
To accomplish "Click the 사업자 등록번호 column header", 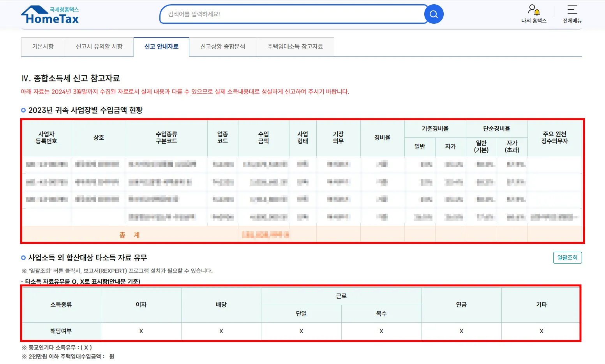I will [47, 138].
